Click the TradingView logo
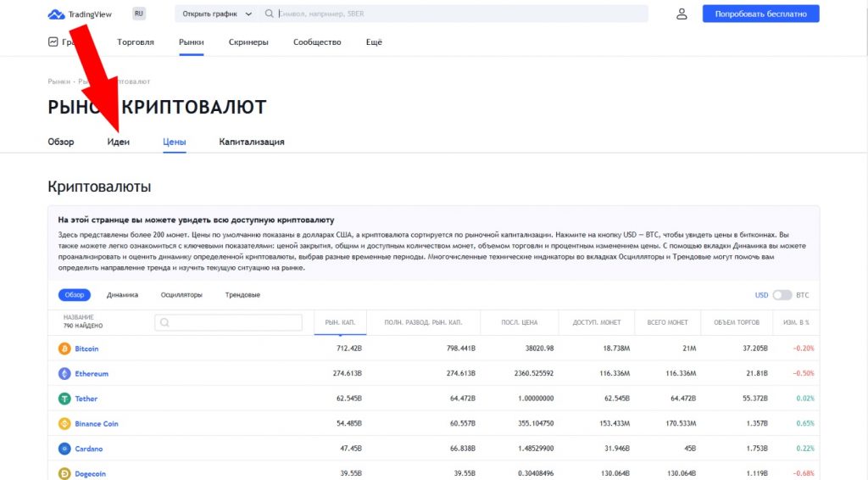Viewport: 868px width, 480px height. coord(80,14)
